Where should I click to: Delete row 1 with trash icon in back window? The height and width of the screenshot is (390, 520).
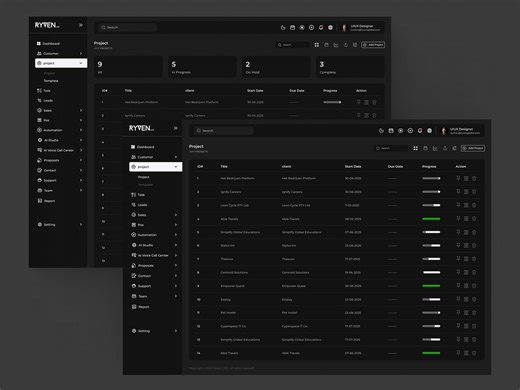[x=374, y=102]
